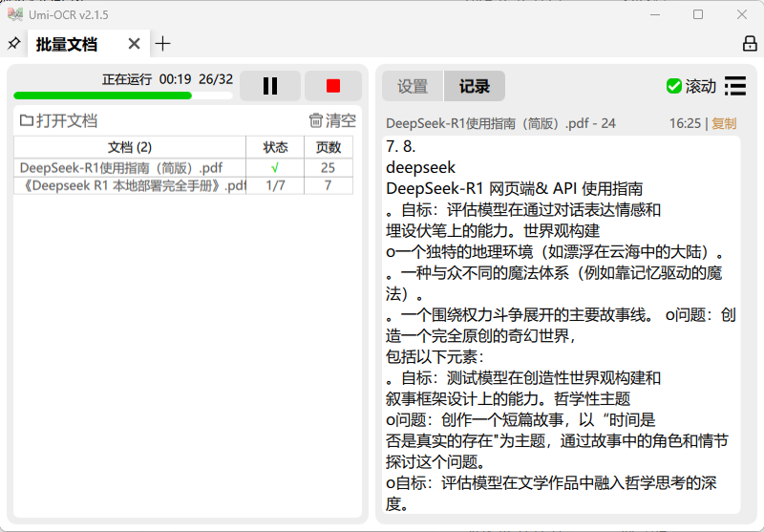Switch to the 设置 tab
The height and width of the screenshot is (532, 764).
[413, 86]
